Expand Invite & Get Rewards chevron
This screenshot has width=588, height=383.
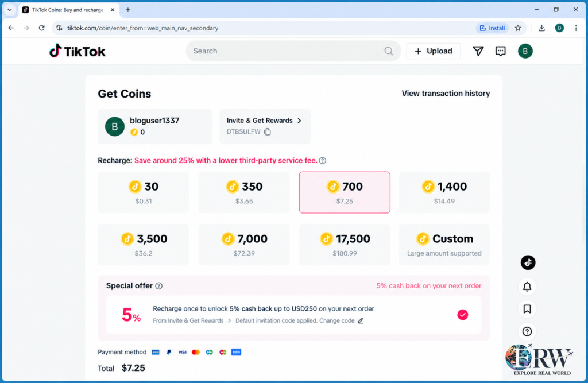click(x=299, y=121)
